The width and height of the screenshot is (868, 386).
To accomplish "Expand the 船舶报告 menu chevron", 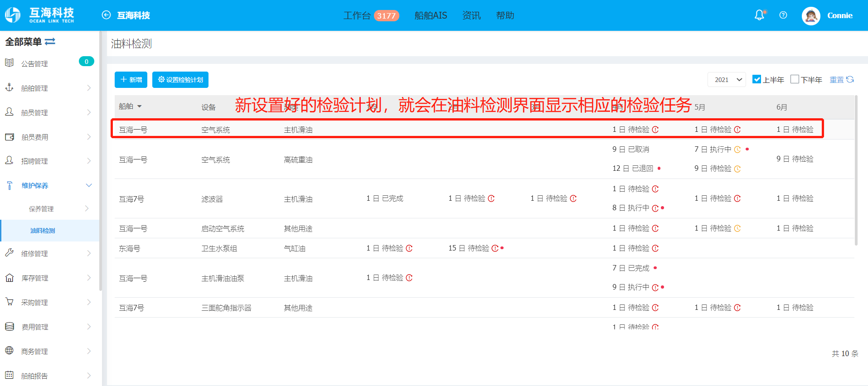I will click(x=89, y=375).
